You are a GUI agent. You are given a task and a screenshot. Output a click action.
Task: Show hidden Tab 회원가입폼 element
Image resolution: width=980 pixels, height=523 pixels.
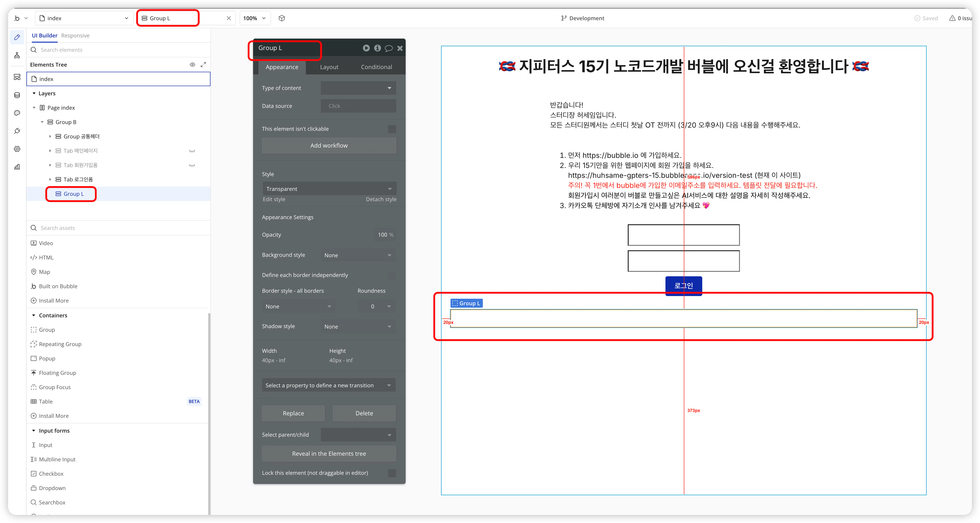tap(192, 166)
